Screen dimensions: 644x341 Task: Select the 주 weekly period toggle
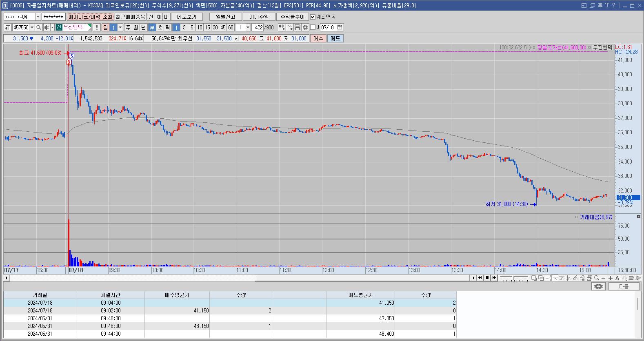pos(128,27)
